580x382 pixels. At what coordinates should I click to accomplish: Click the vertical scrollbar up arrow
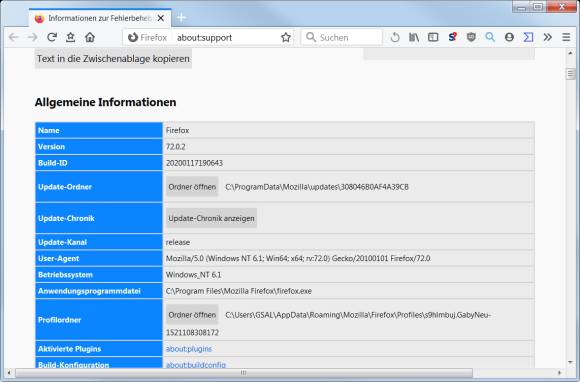pos(570,53)
